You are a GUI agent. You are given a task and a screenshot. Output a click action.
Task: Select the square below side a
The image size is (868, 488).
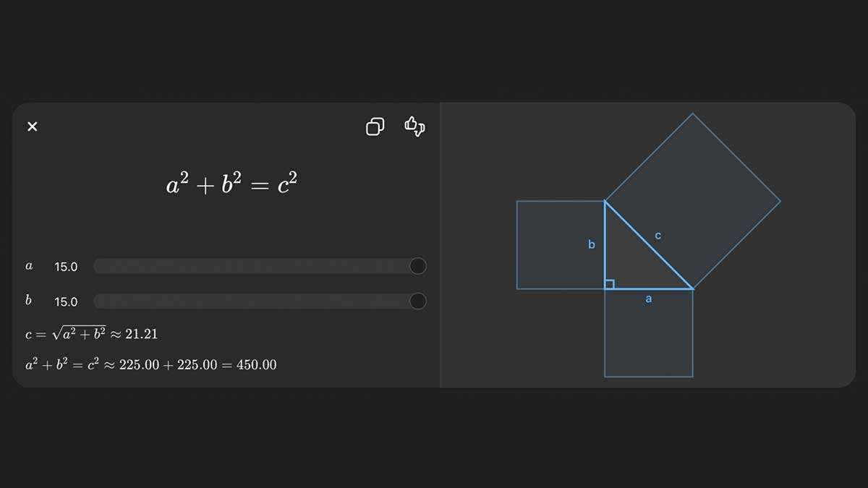pos(648,340)
